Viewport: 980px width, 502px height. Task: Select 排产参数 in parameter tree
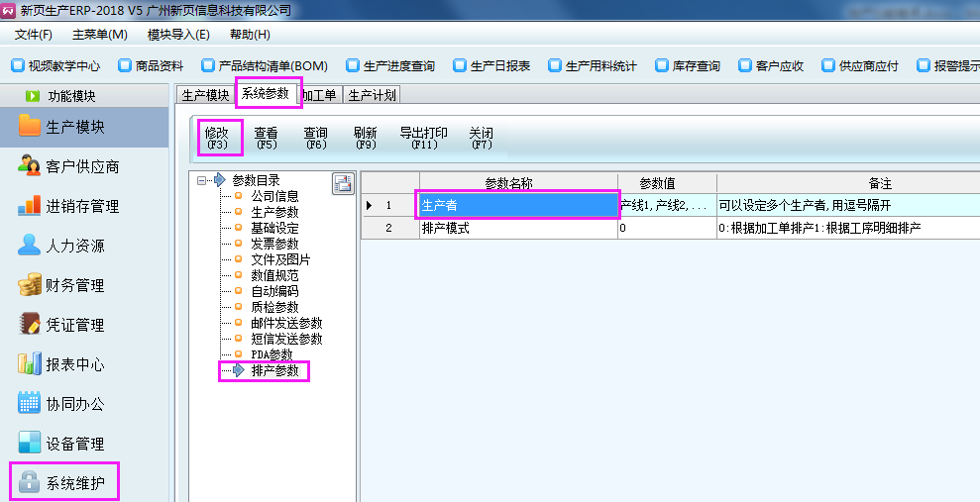(x=274, y=370)
